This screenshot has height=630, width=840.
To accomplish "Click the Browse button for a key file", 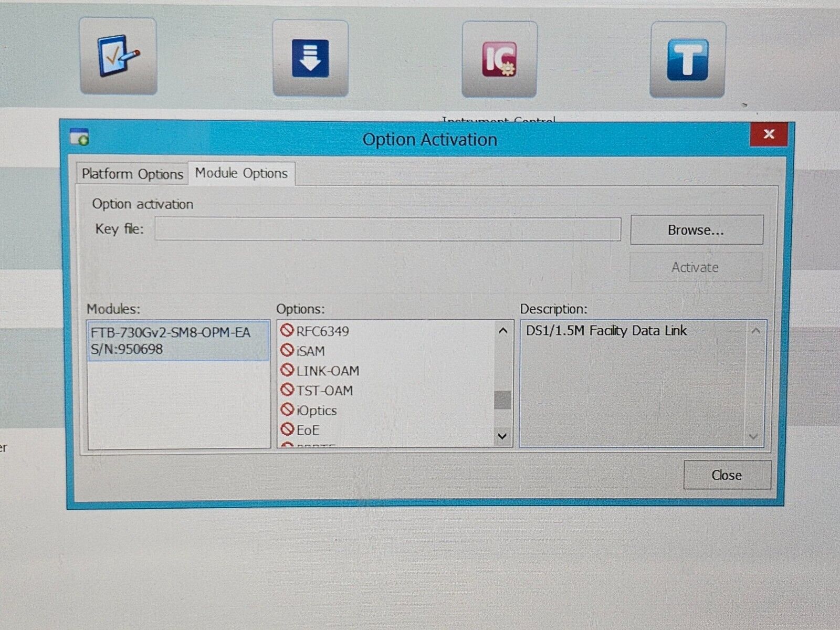I will tap(696, 229).
